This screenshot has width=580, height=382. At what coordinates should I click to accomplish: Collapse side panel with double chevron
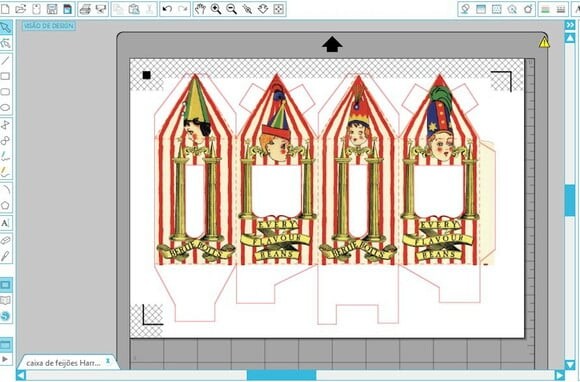(x=570, y=25)
